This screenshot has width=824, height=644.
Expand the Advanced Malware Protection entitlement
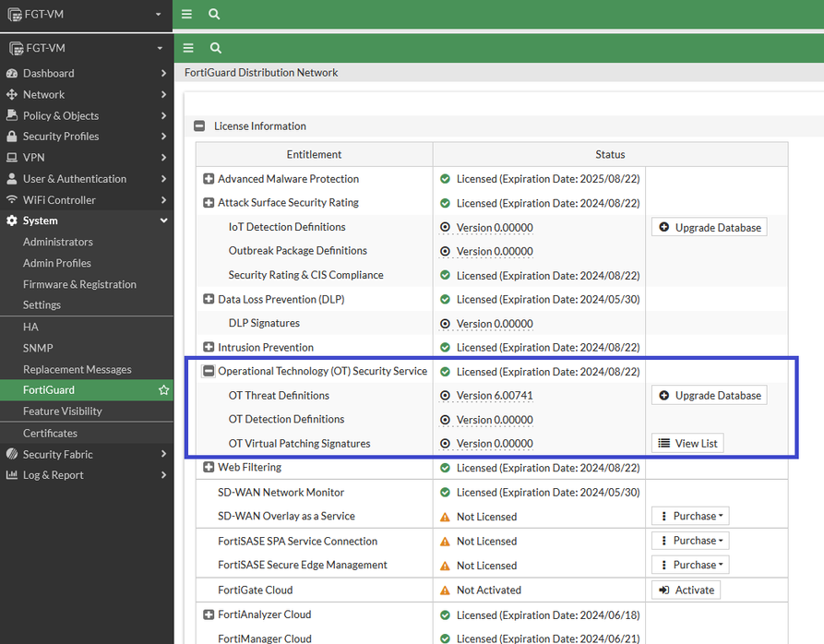209,179
